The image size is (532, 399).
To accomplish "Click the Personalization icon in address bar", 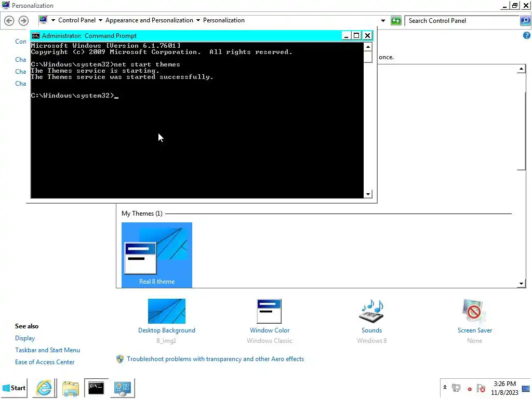I will pyautogui.click(x=43, y=20).
